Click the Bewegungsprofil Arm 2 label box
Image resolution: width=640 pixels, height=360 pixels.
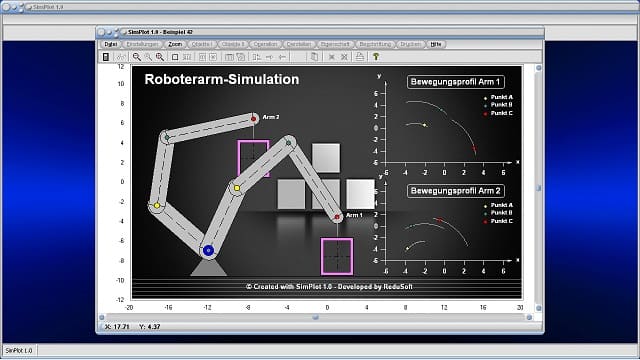456,191
